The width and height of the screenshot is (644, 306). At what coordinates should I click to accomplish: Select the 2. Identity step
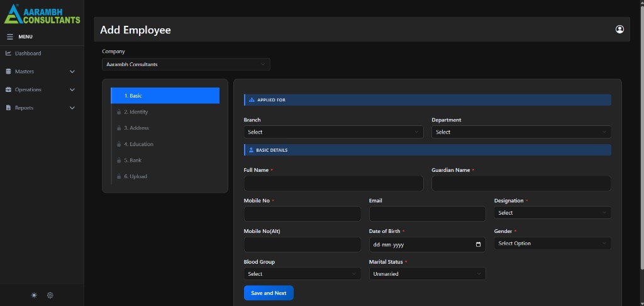165,112
